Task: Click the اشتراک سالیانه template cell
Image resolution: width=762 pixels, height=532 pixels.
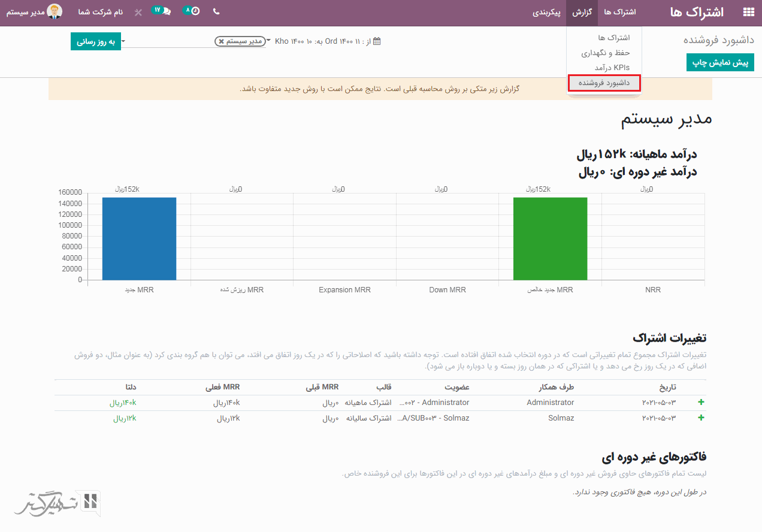Action: pyautogui.click(x=369, y=418)
